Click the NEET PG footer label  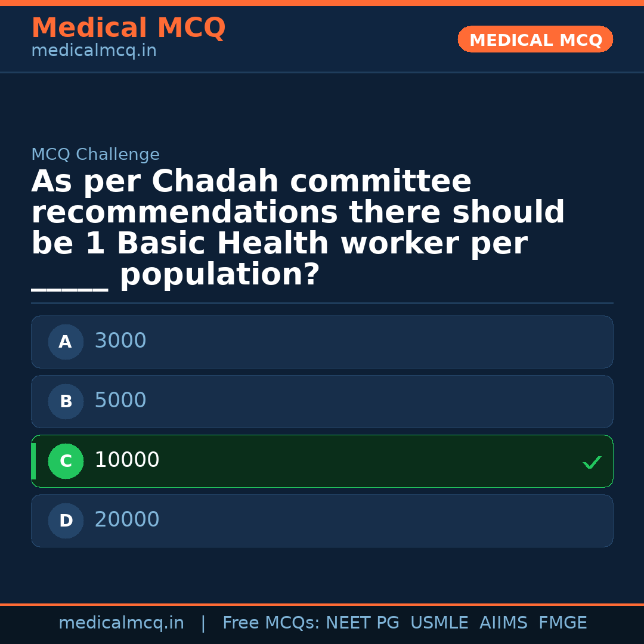(363, 623)
